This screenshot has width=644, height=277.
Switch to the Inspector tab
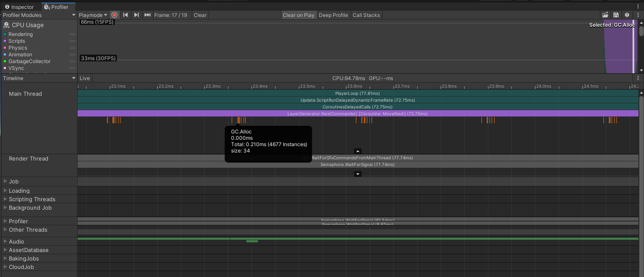tap(19, 6)
